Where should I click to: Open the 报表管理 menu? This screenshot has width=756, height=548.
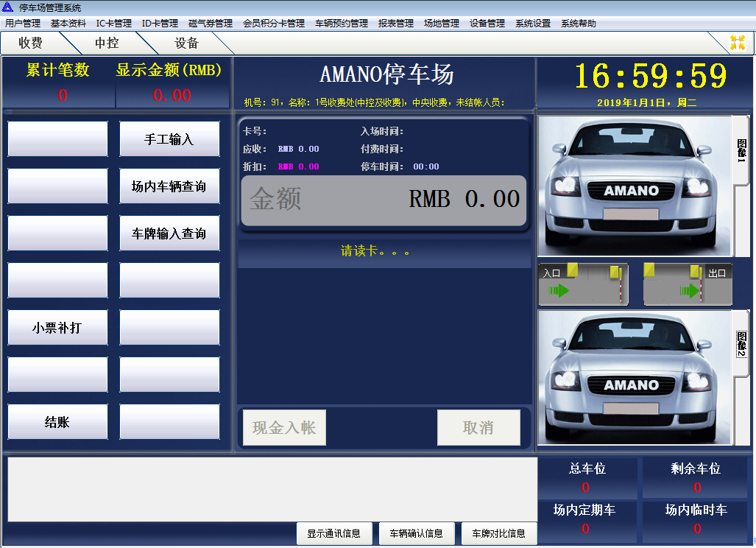[x=395, y=24]
